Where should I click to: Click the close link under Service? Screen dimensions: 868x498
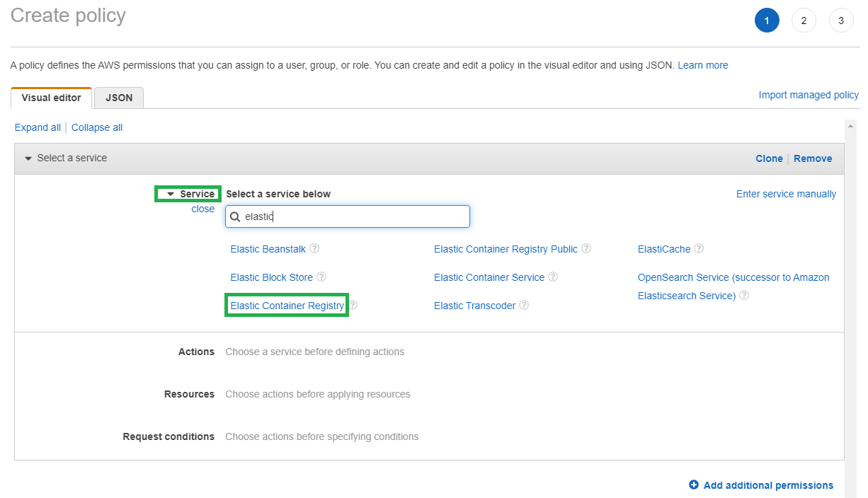203,209
